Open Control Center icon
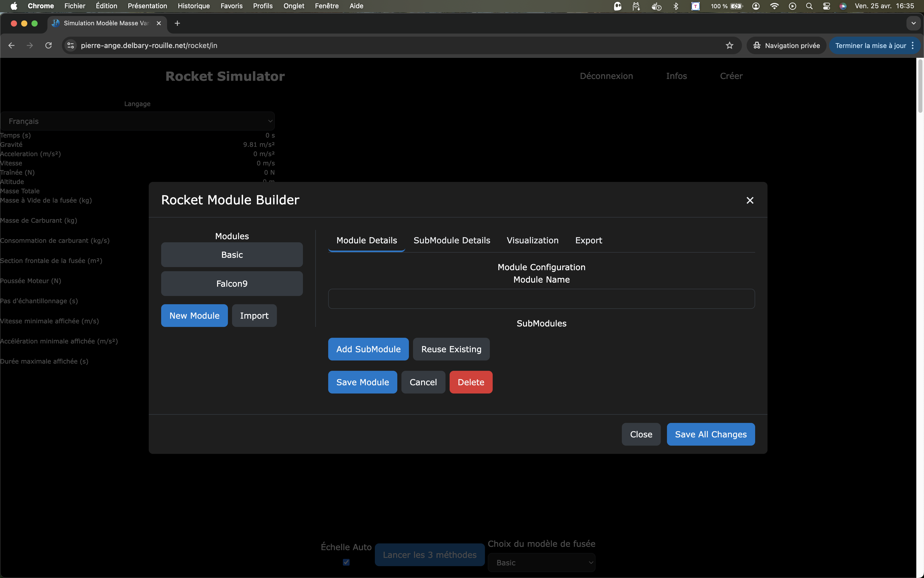The width and height of the screenshot is (924, 578). [x=826, y=6]
